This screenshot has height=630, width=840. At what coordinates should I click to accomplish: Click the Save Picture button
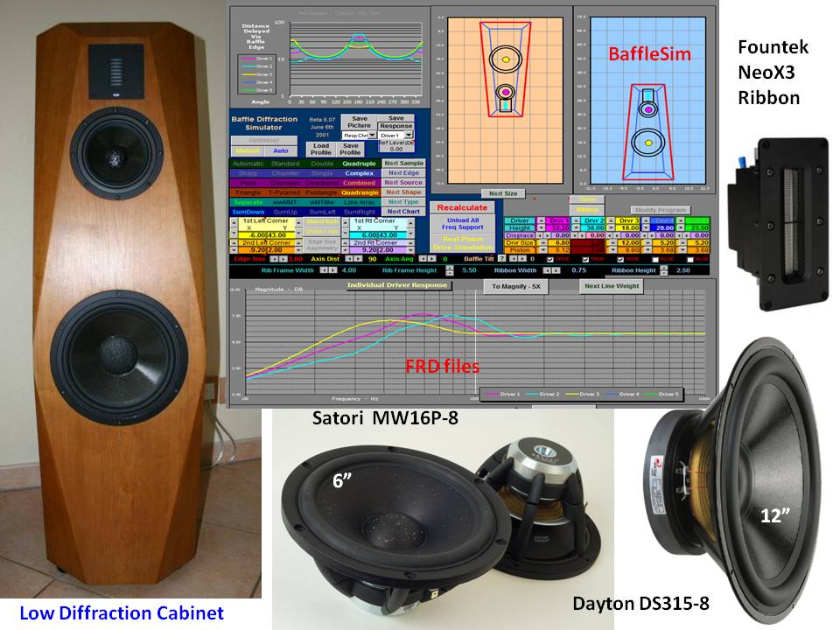(x=359, y=122)
